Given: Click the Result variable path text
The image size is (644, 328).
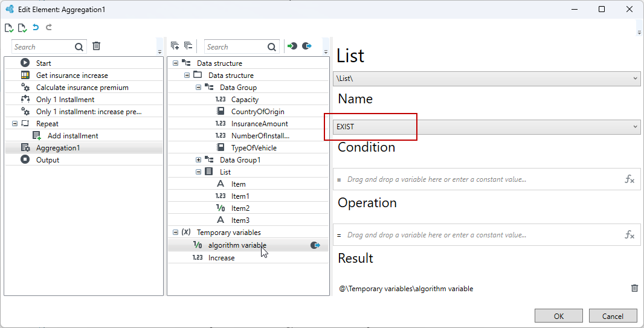Looking at the screenshot, I should pyautogui.click(x=406, y=289).
